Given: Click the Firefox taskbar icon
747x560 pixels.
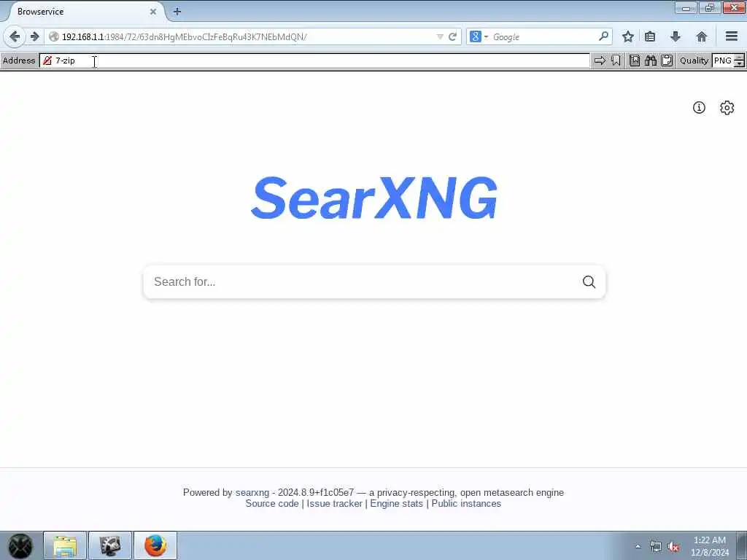Looking at the screenshot, I should [x=155, y=545].
